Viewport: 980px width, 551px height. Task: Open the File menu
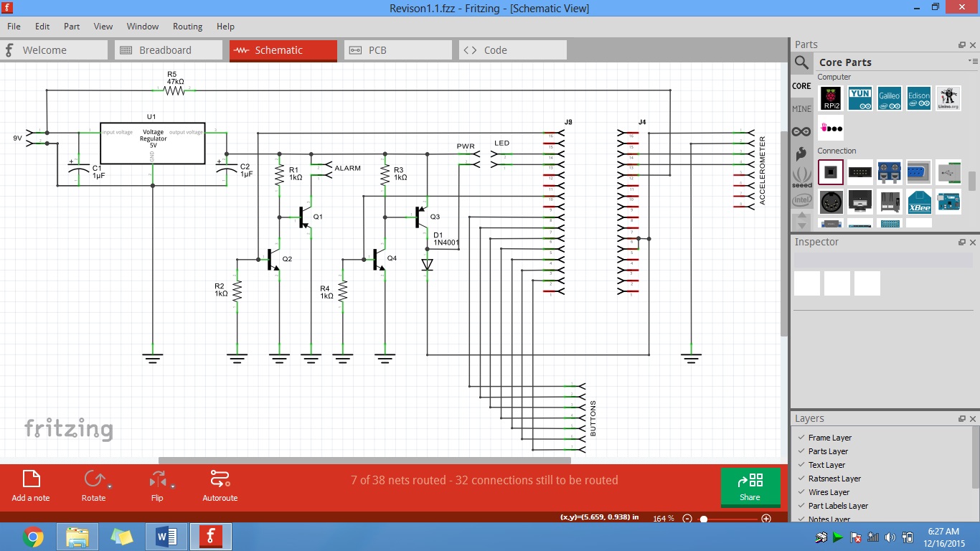coord(14,27)
